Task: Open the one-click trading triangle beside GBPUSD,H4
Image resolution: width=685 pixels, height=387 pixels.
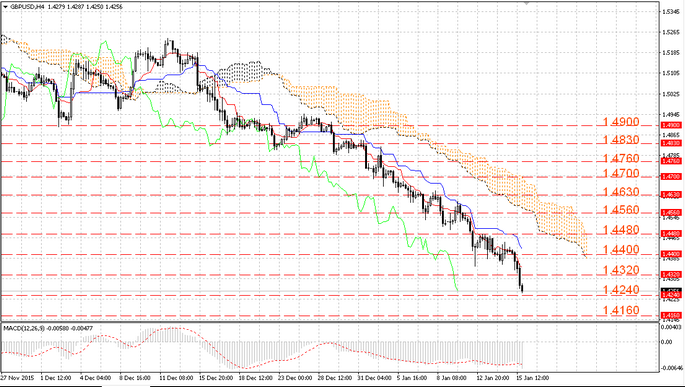Action: (5, 7)
